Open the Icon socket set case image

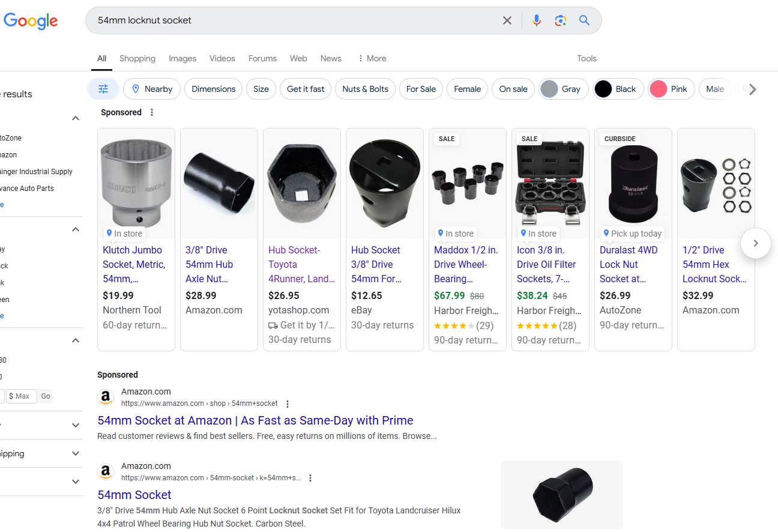550,183
